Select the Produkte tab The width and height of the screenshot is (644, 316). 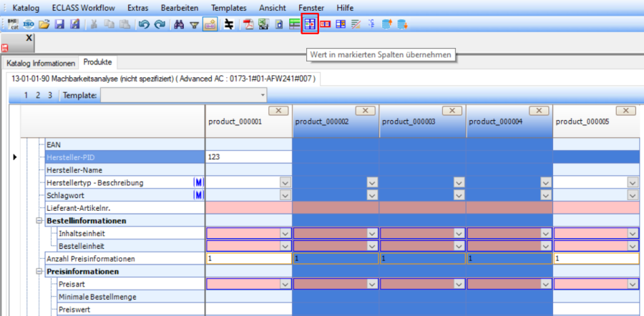coord(98,62)
